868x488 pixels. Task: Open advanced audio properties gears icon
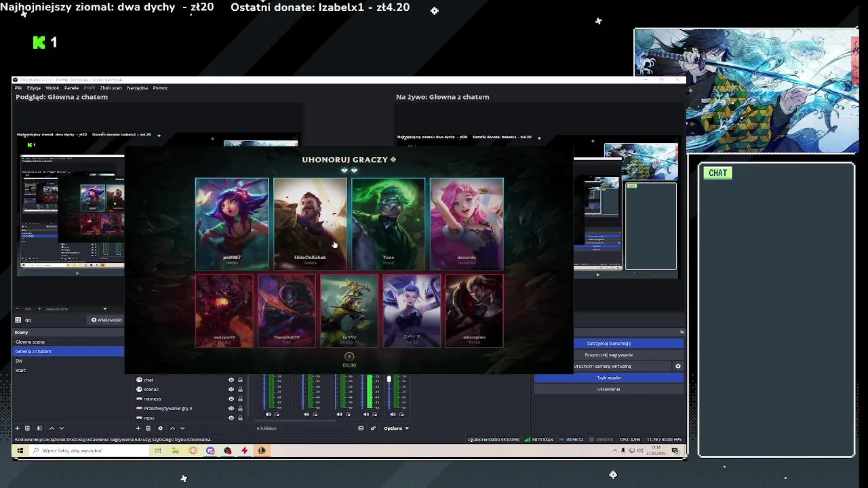(x=373, y=428)
